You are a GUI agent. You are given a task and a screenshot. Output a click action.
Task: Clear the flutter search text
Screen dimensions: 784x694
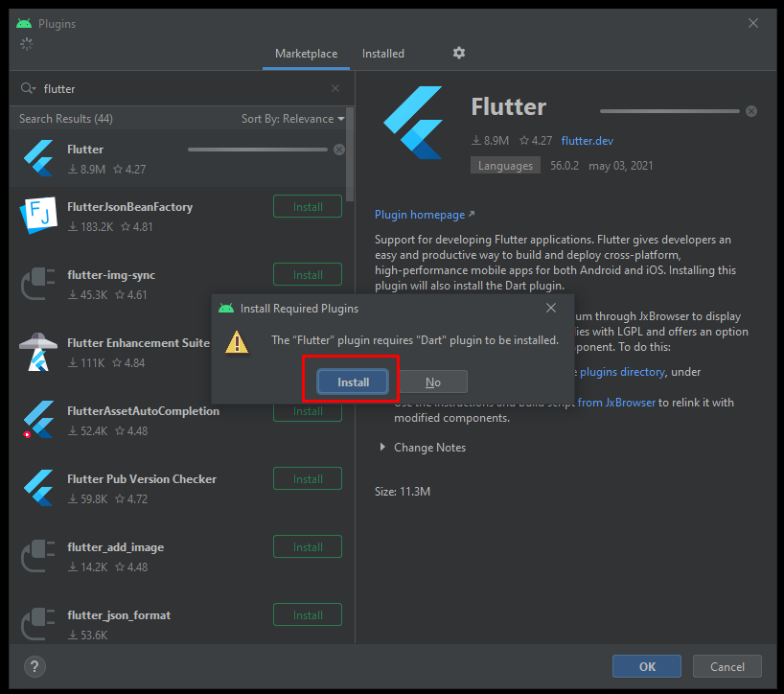[335, 88]
